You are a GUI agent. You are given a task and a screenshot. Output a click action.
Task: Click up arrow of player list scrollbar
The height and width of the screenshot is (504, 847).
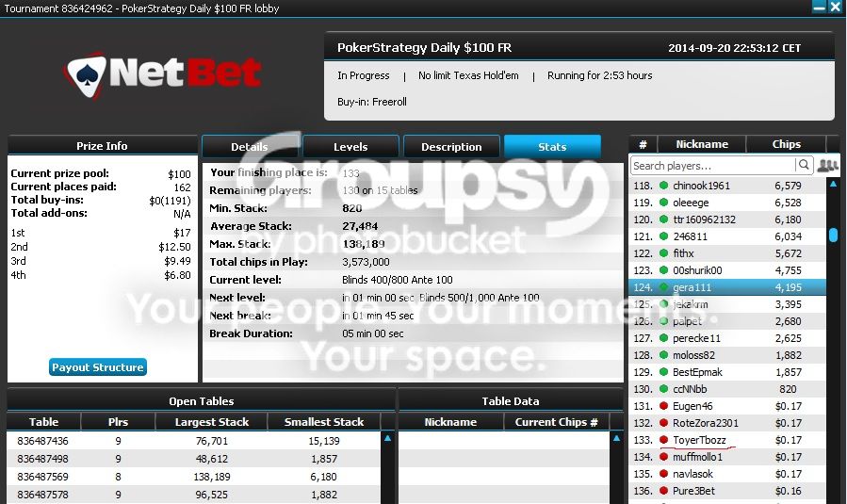833,185
